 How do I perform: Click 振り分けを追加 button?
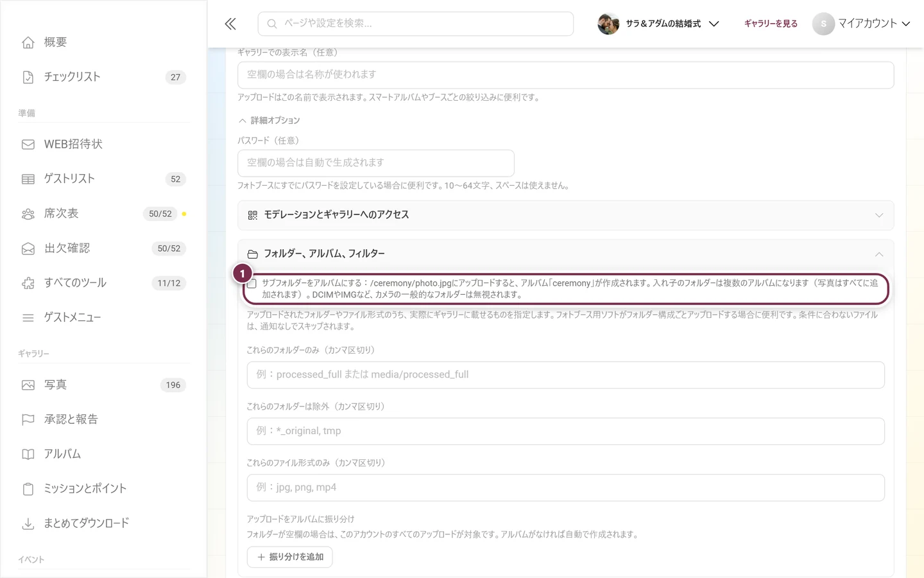(290, 557)
